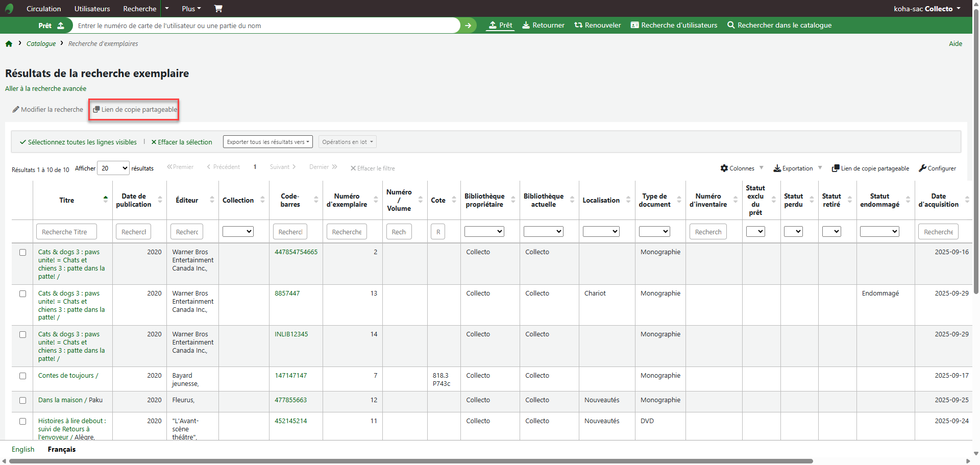This screenshot has height=465, width=980.
Task: Click Modifier la recherche pencil link
Action: pos(48,110)
